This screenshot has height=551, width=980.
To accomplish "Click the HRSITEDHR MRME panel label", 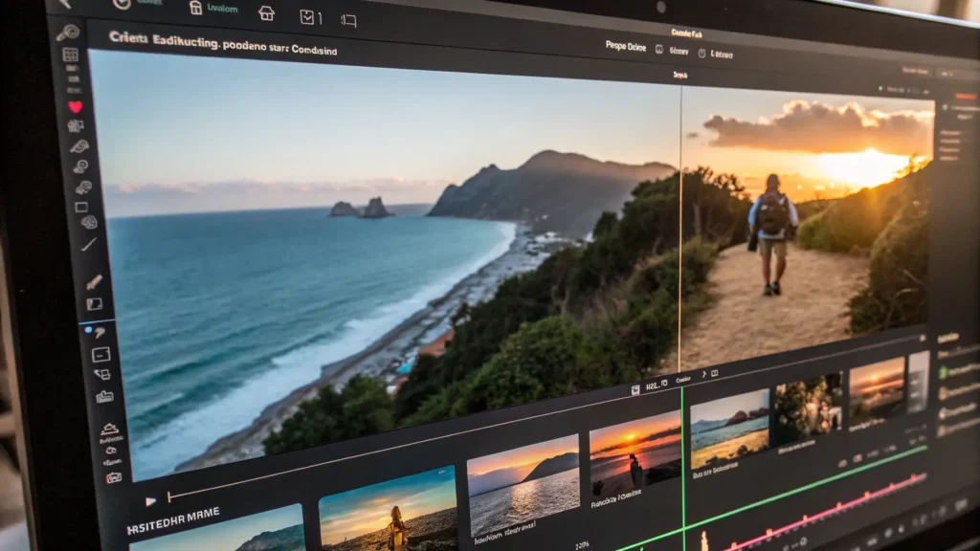I will click(173, 519).
